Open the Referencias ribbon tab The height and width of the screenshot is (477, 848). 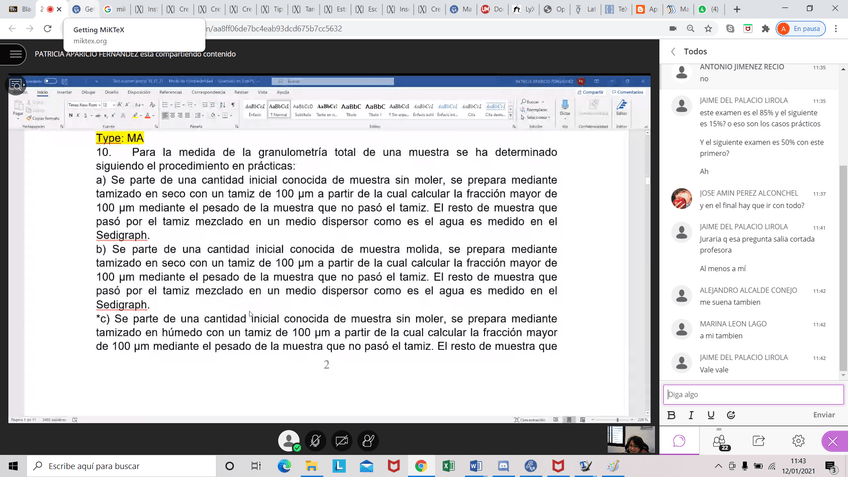click(x=170, y=91)
